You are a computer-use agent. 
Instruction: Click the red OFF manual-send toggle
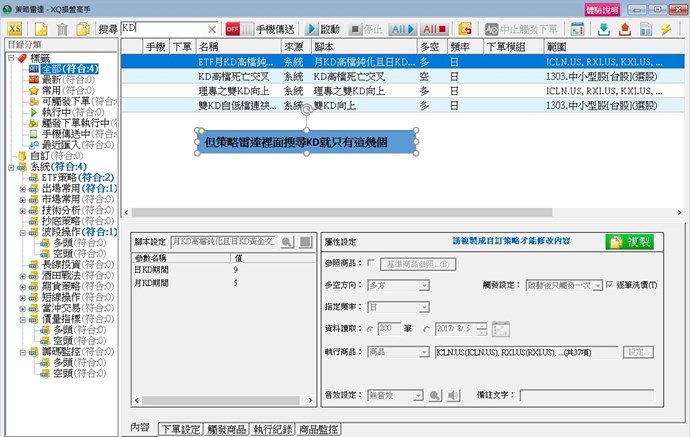click(x=232, y=29)
